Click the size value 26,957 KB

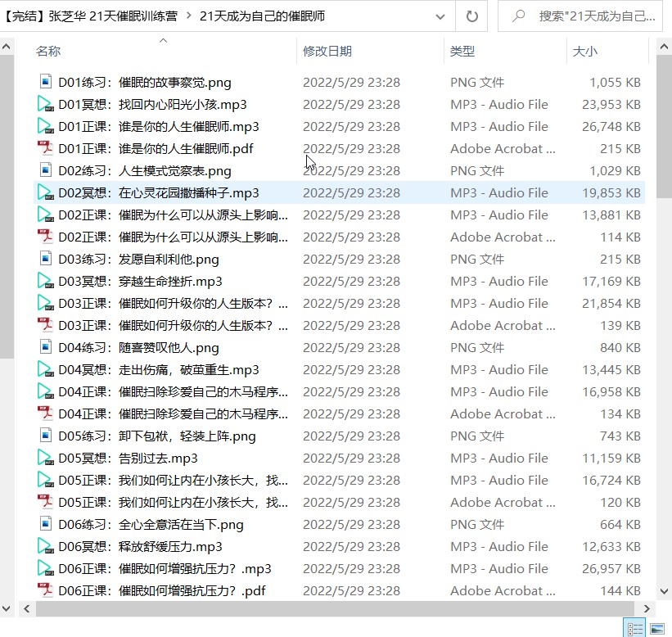point(611,568)
